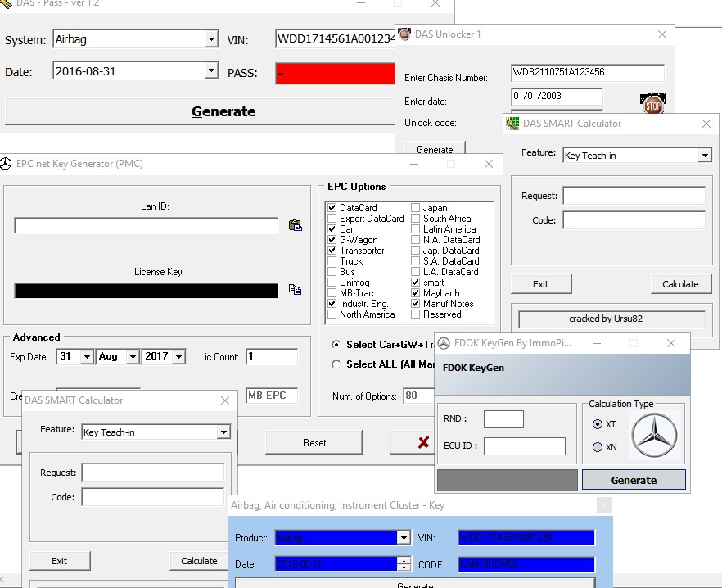This screenshot has height=588, width=722.
Task: Click the Num. of Options field
Action: click(x=418, y=396)
